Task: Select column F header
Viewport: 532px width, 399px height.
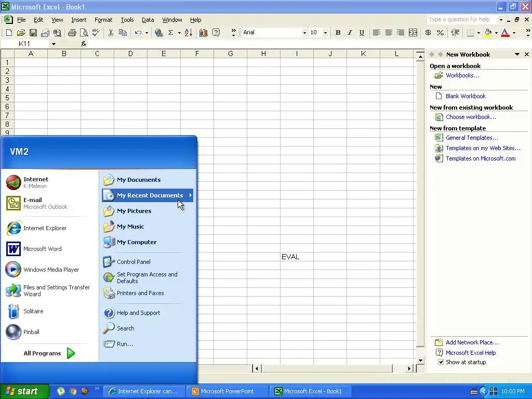Action: [x=197, y=54]
